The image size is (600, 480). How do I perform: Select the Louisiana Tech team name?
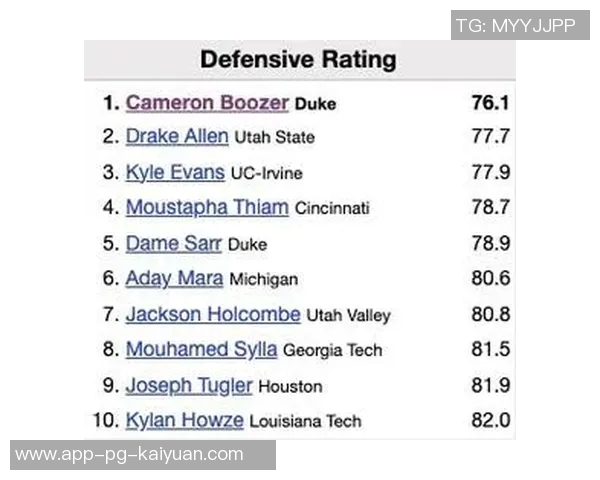(305, 421)
